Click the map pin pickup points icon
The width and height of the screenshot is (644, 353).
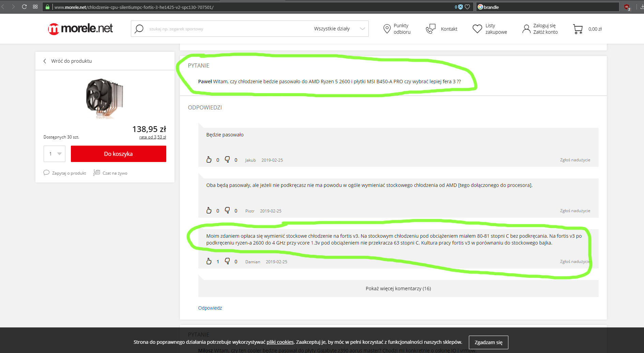click(387, 29)
